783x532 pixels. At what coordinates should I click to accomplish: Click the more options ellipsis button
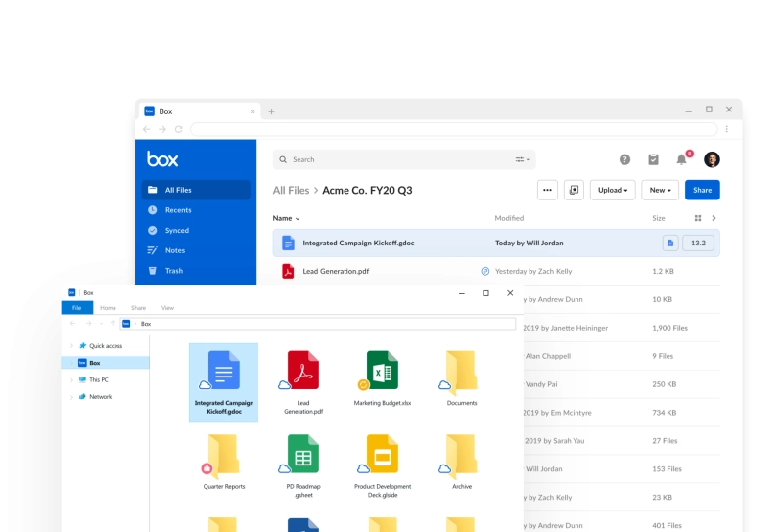tap(547, 190)
